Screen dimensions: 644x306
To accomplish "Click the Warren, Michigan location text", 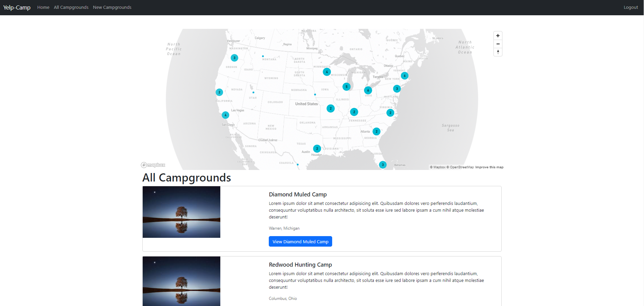I will pos(284,228).
